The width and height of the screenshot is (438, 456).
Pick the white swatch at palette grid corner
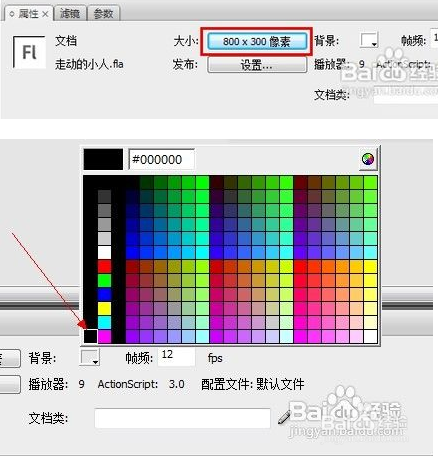pos(370,336)
